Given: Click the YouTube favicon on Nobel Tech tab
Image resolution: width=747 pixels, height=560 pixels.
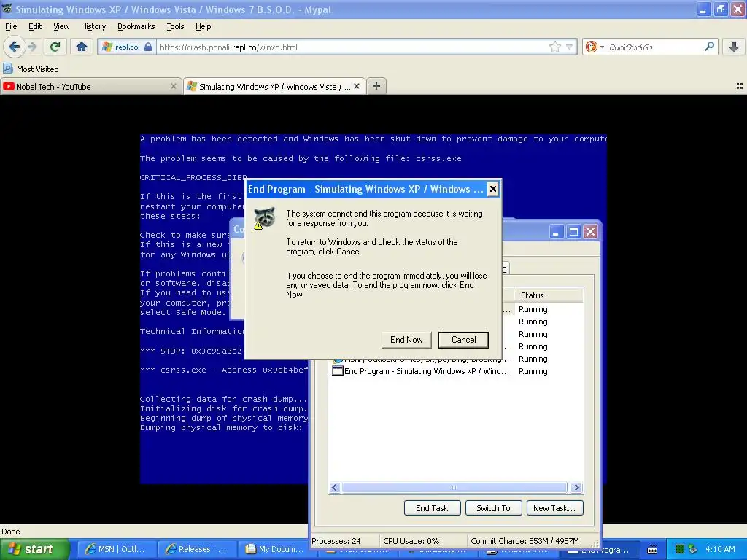Looking at the screenshot, I should (8, 86).
